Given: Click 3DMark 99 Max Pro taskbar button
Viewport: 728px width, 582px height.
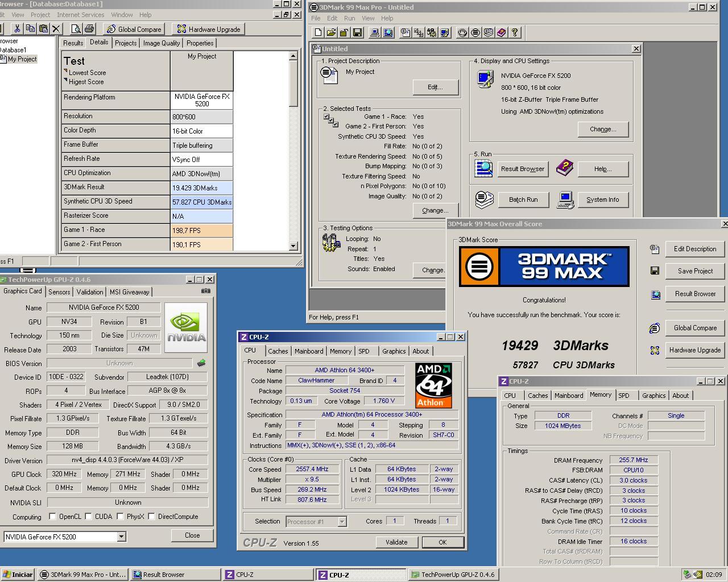Looking at the screenshot, I should [x=82, y=575].
